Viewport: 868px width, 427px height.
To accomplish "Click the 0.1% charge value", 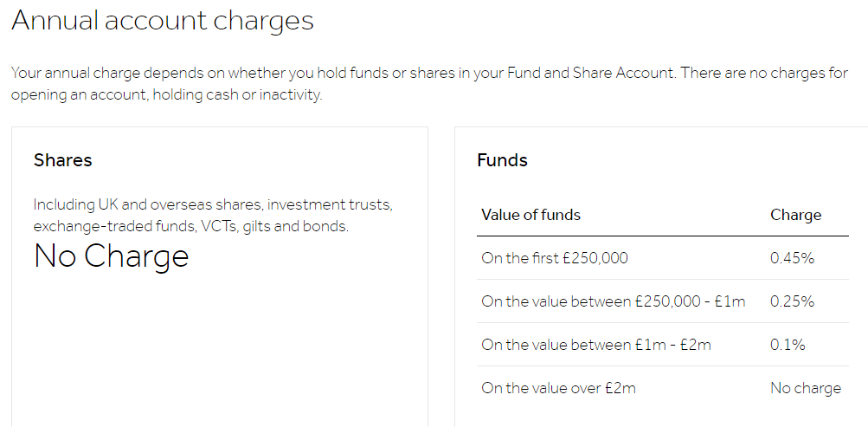I will click(788, 345).
